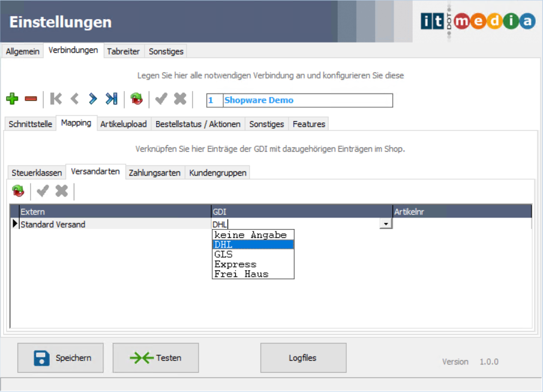Viewport: 543px width, 392px height.
Task: Click the red minus delete connection icon
Action: [x=31, y=99]
